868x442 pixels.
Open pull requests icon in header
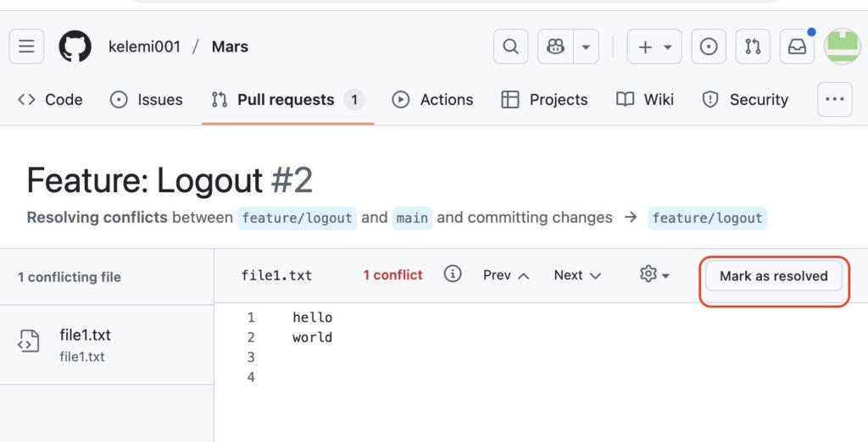point(753,47)
